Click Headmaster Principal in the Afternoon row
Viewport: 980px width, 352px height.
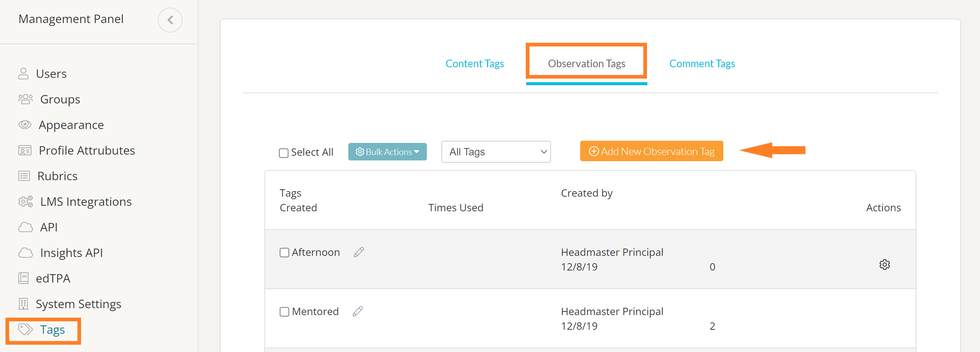pyautogui.click(x=612, y=252)
